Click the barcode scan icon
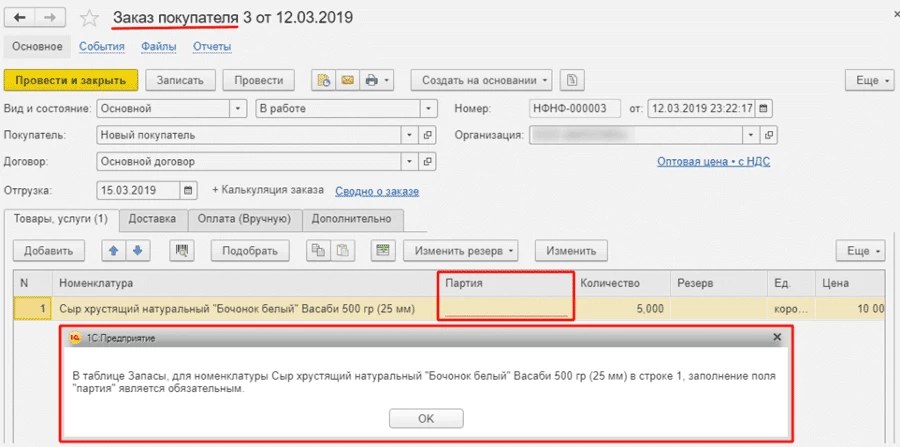 (x=183, y=250)
